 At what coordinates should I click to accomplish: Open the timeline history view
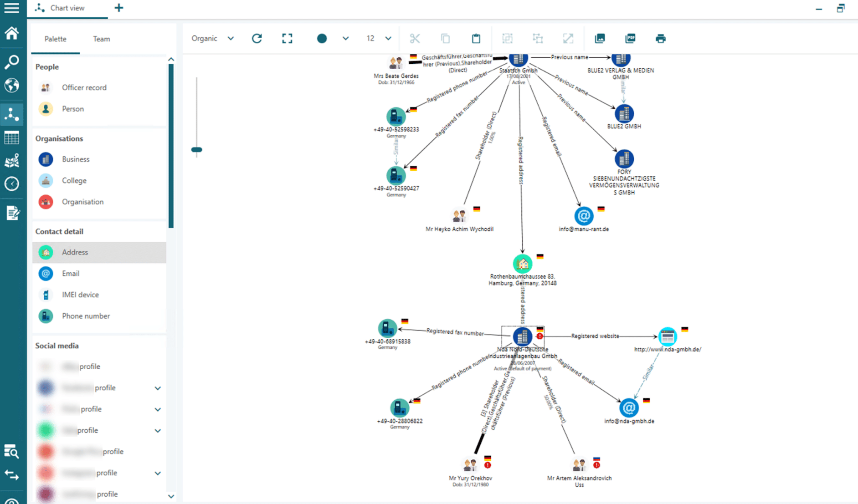tap(12, 183)
